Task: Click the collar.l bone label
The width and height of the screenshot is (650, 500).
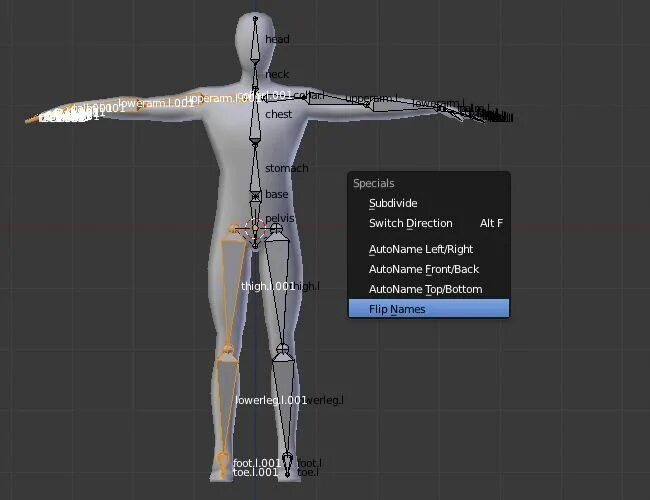Action: click(x=309, y=95)
